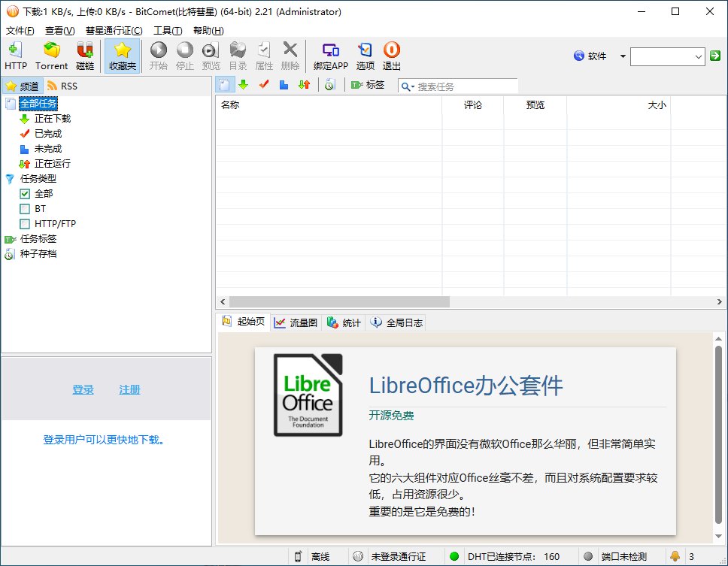Filter unfinished tasks with blue icon

tap(284, 85)
